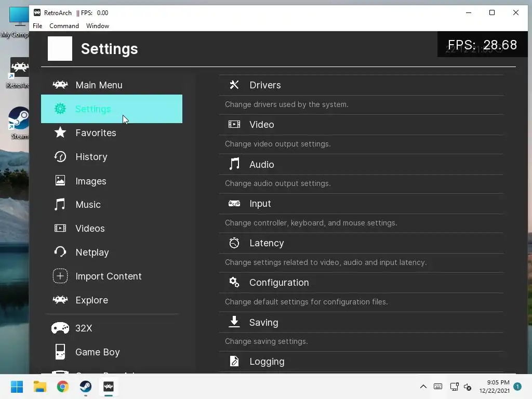Click the Logging document icon
The height and width of the screenshot is (399, 532).
point(234,361)
